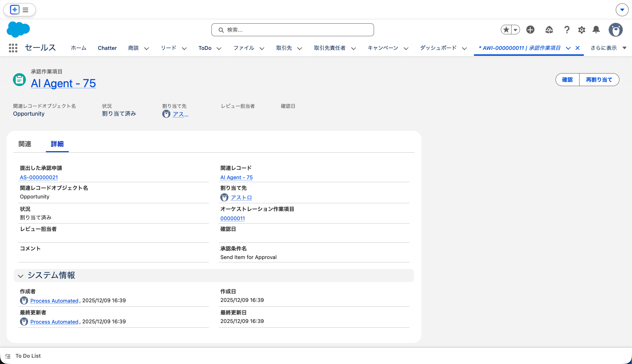Viewport: 632px width, 364px height.
Task: Open the キャンペーン tab
Action: coord(383,48)
